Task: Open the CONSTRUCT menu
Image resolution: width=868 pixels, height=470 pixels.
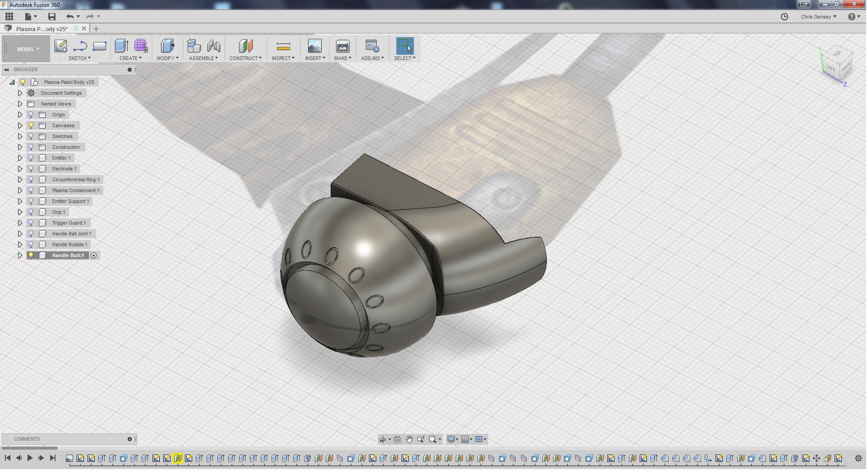Action: click(245, 58)
